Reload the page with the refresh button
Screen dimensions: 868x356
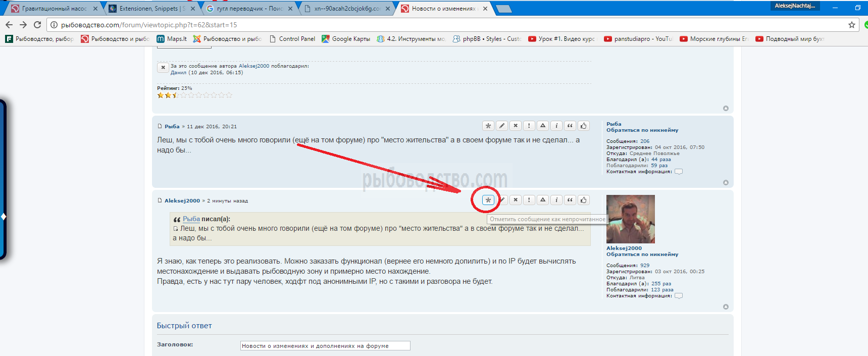(37, 25)
